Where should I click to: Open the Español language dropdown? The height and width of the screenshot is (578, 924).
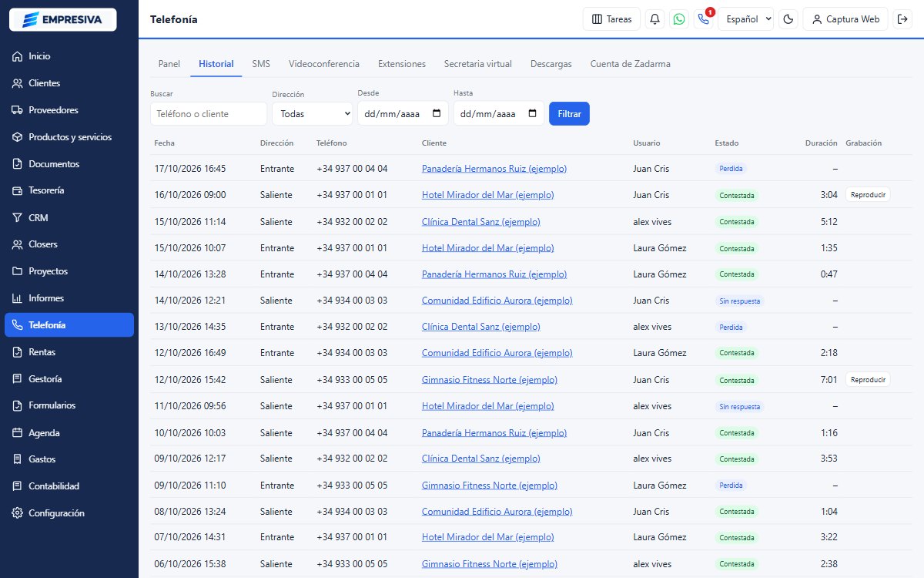coord(745,19)
